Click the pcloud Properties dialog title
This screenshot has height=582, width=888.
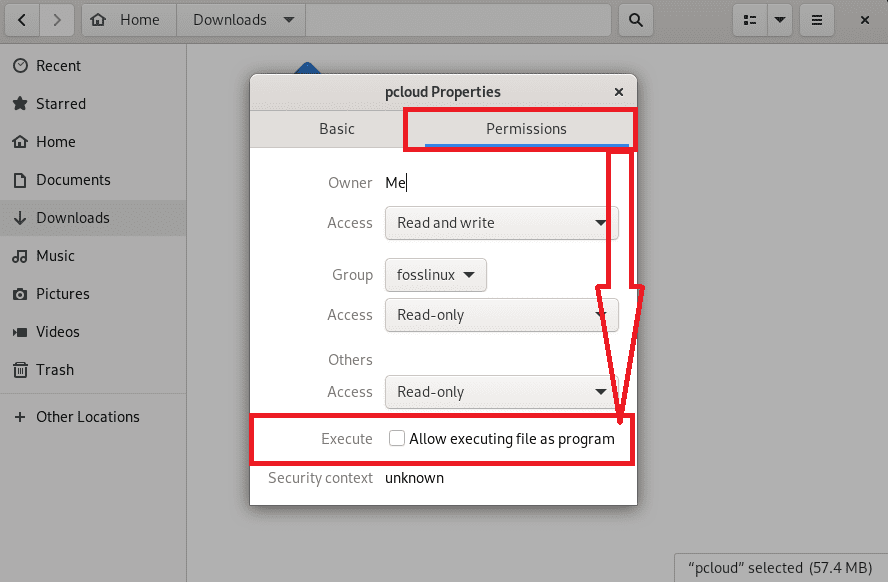(443, 92)
